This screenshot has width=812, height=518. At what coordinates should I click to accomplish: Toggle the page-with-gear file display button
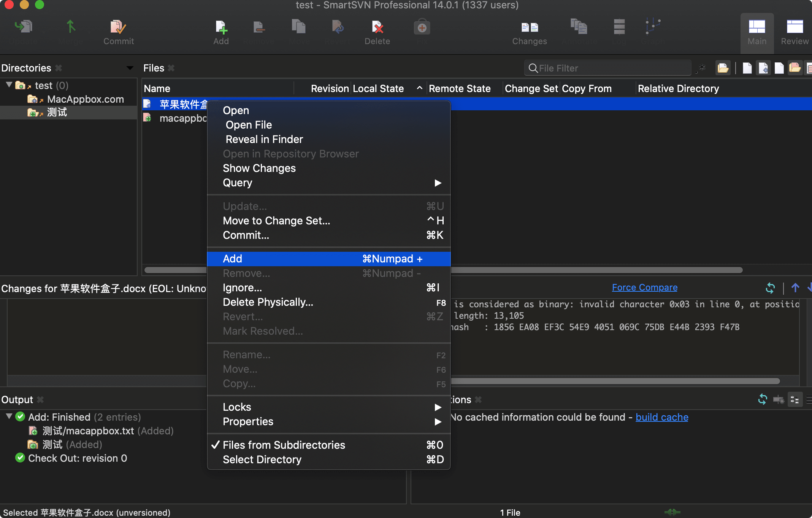763,68
